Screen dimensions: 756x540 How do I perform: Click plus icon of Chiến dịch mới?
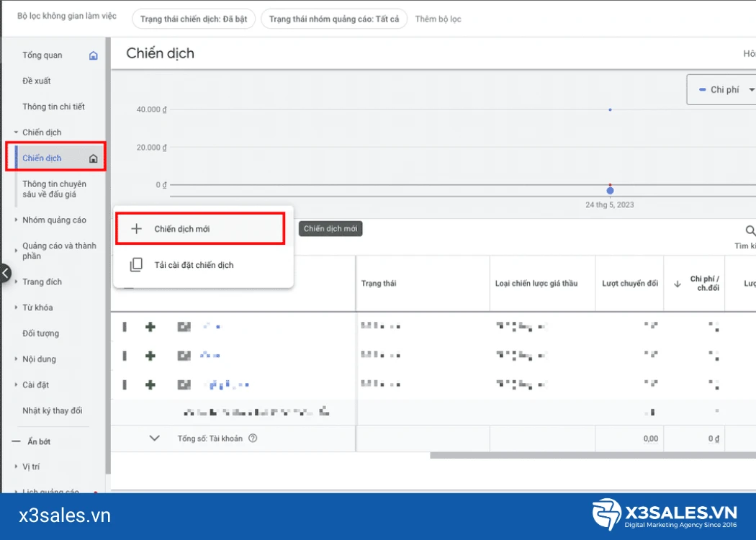(137, 228)
